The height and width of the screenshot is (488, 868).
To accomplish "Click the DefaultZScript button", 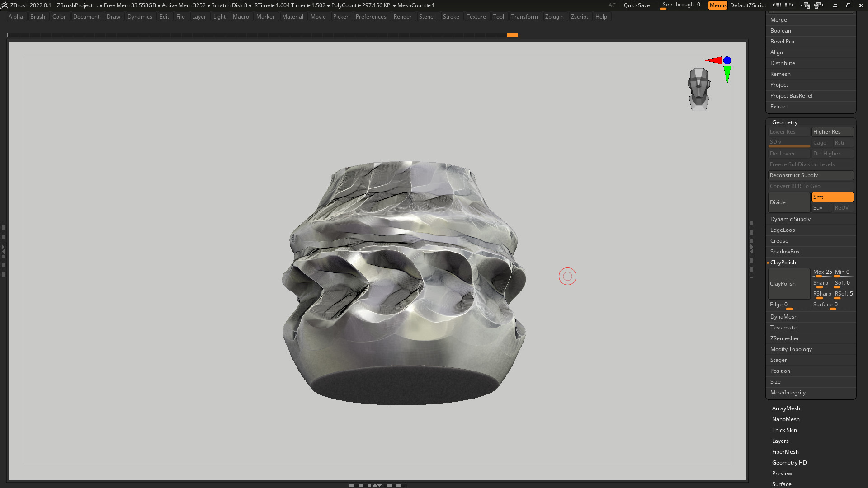I will click(748, 5).
